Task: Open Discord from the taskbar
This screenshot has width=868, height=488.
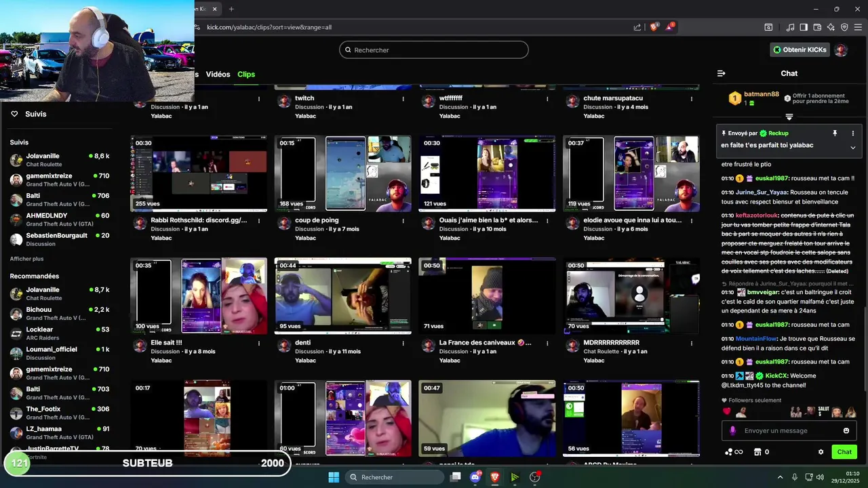Action: 475,477
